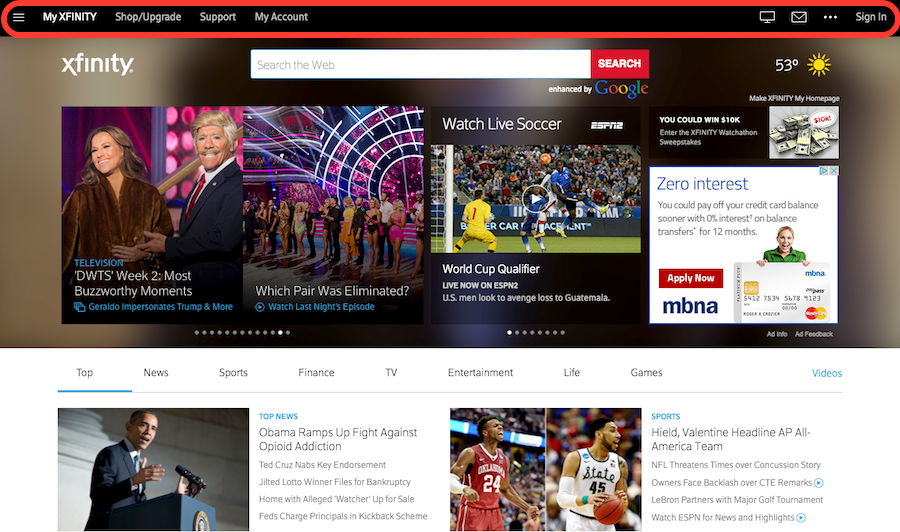Click Geraldo Impersonates Trump & More link
This screenshot has width=900, height=532.
(161, 307)
